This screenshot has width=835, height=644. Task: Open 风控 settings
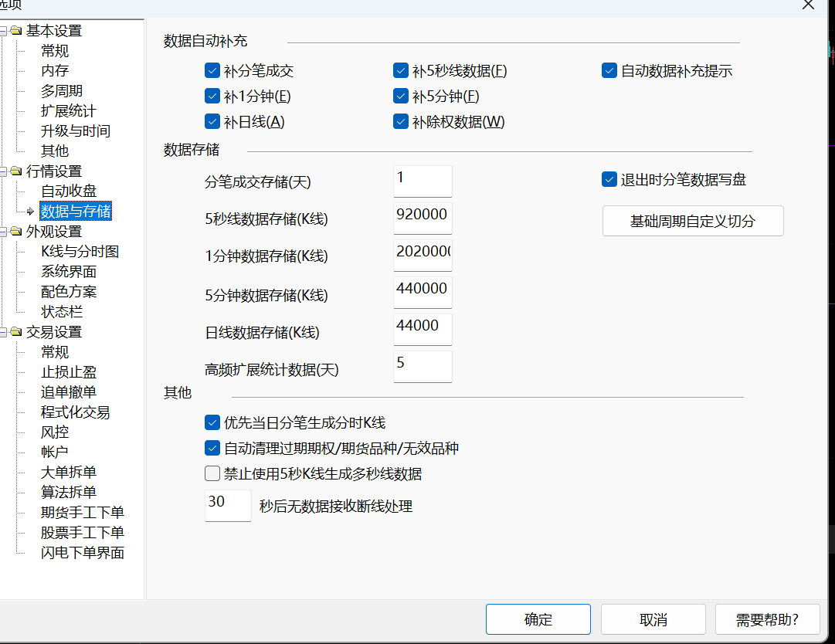coord(55,432)
